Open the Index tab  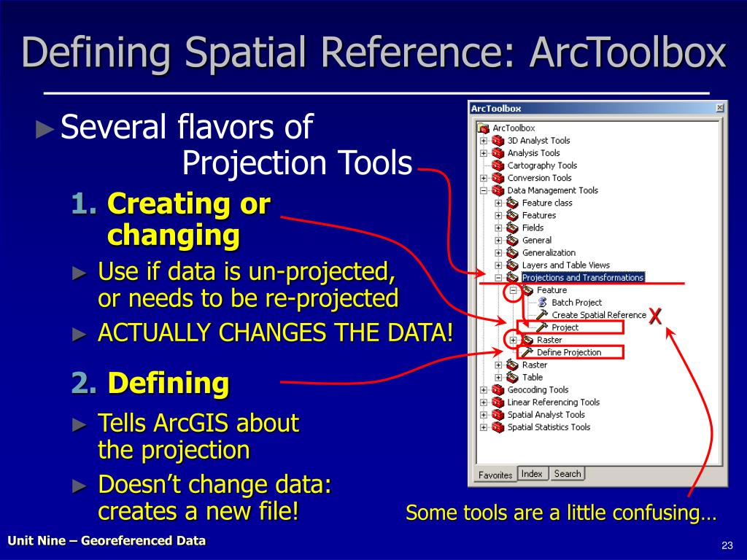click(532, 474)
